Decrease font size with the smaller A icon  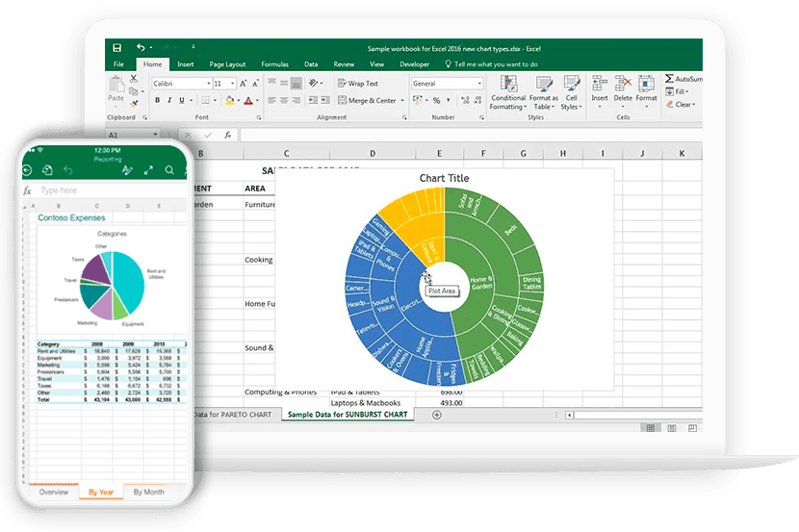coord(255,84)
